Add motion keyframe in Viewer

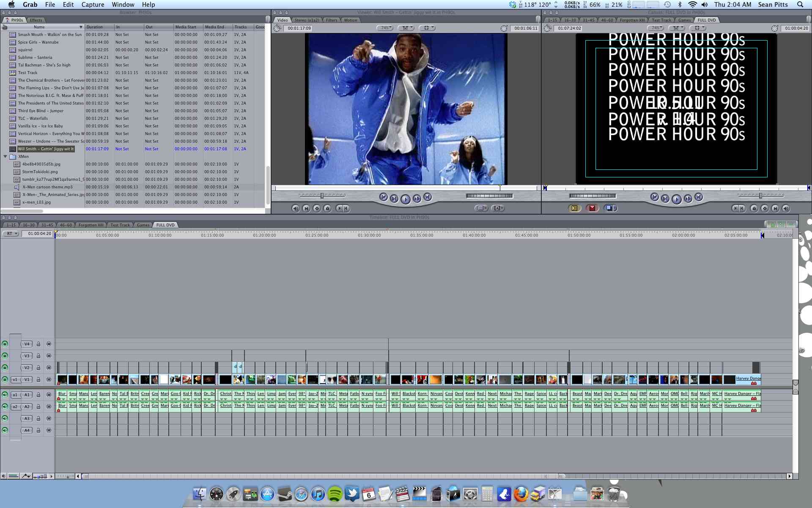click(317, 208)
